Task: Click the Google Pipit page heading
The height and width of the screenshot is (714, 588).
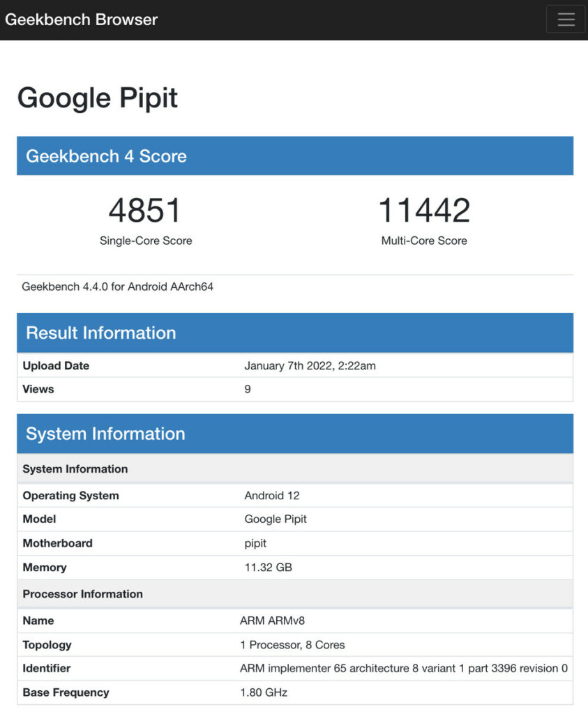Action: click(97, 98)
